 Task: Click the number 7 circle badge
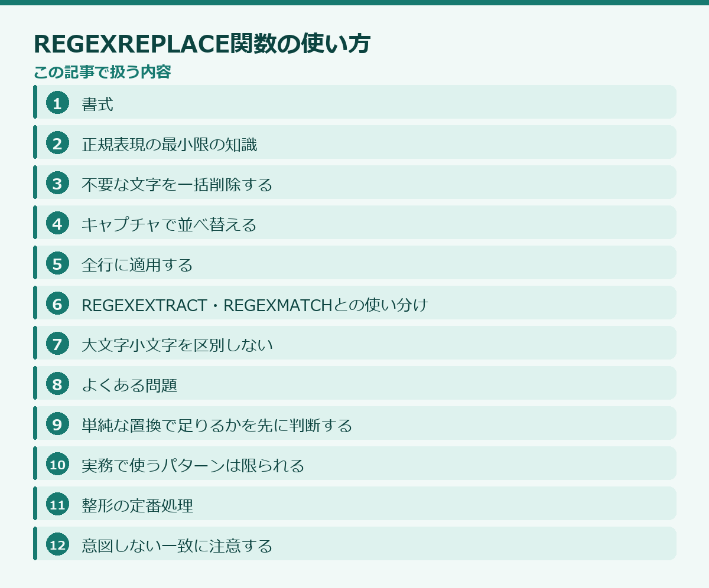point(57,344)
